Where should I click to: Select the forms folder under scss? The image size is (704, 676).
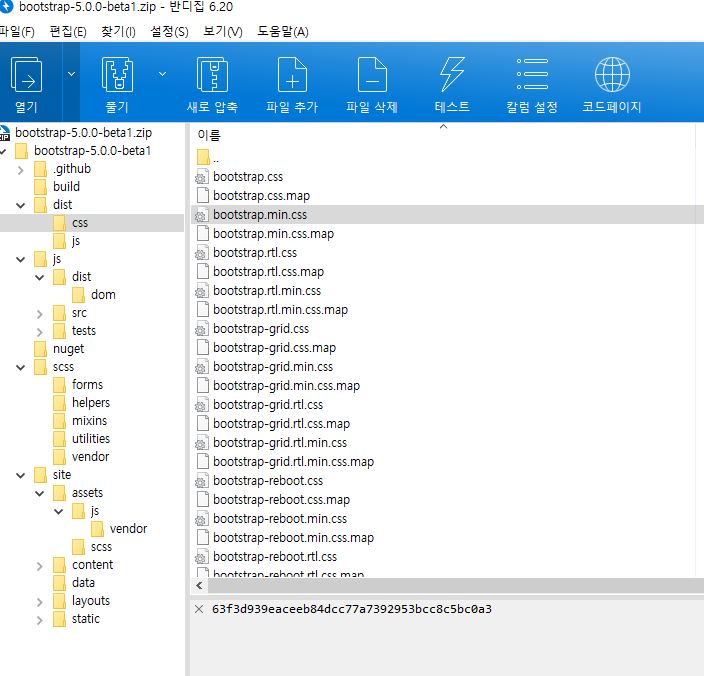click(x=87, y=385)
